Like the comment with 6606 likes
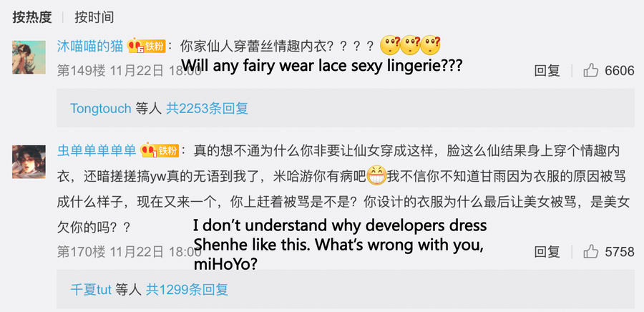 click(591, 70)
